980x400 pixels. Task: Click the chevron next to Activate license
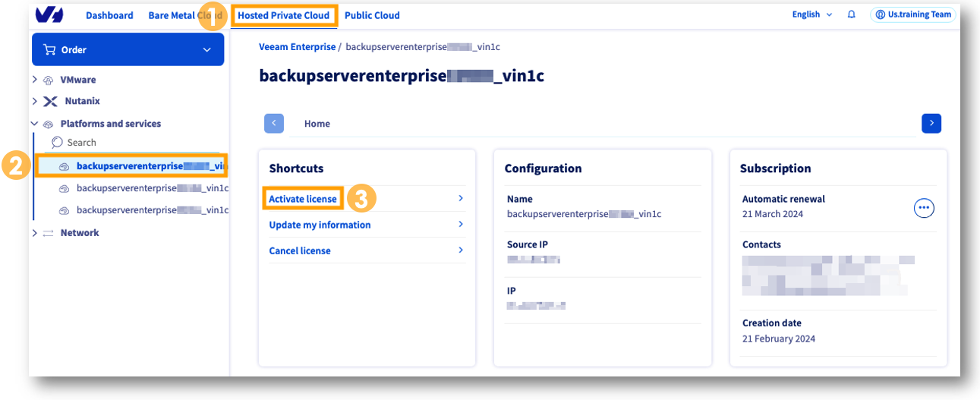coord(461,198)
